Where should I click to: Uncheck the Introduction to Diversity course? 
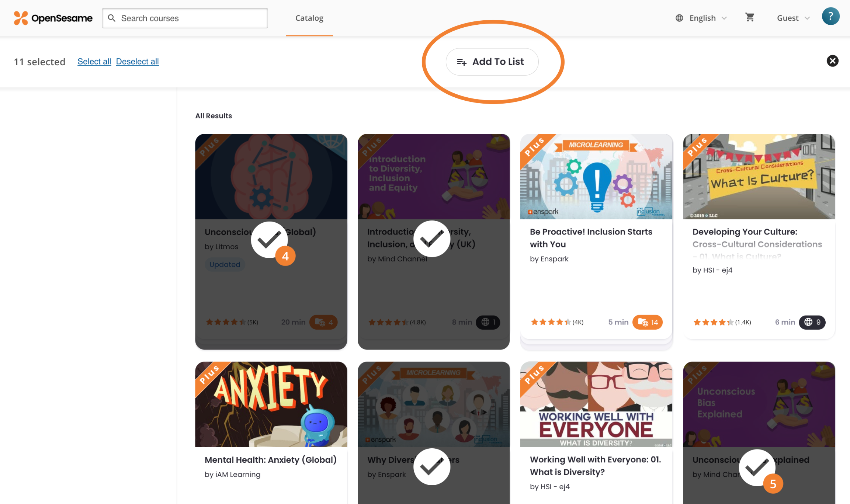(431, 239)
